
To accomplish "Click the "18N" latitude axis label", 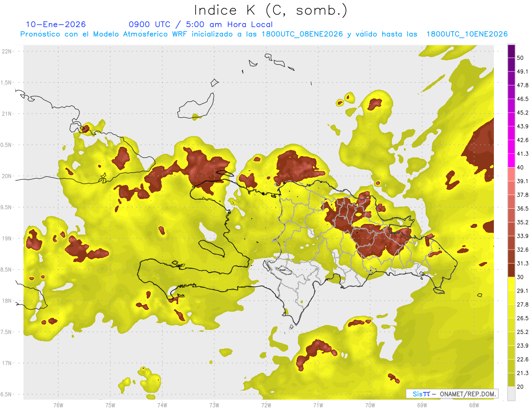I will coord(6,301).
